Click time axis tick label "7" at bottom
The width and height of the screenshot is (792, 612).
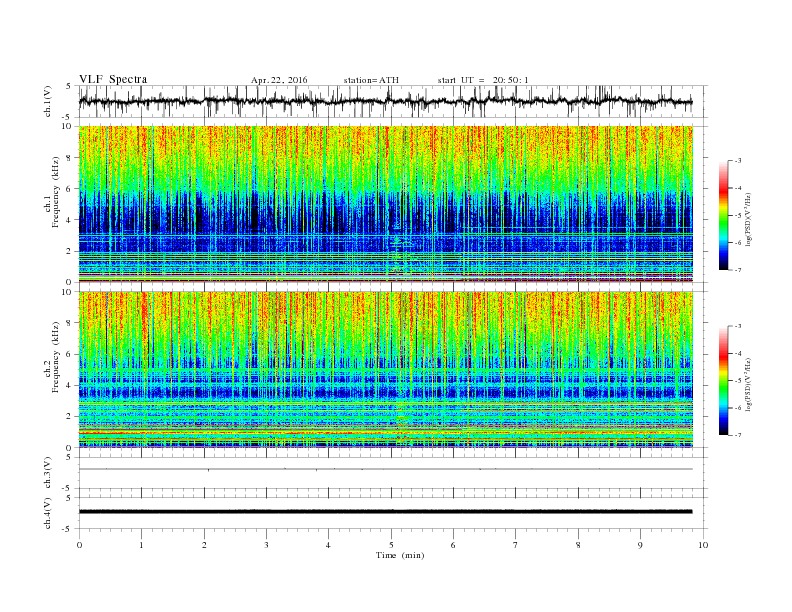(516, 545)
